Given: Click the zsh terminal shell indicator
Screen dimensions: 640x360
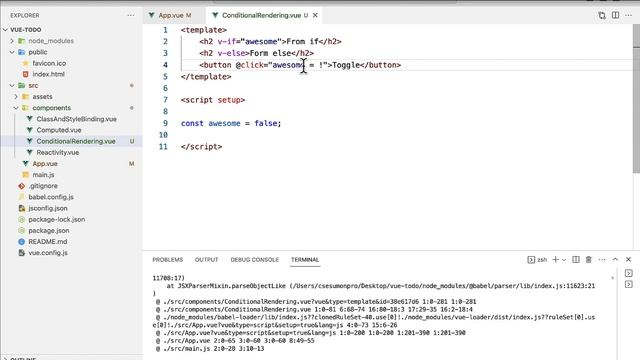Looking at the screenshot, I should 537,260.
